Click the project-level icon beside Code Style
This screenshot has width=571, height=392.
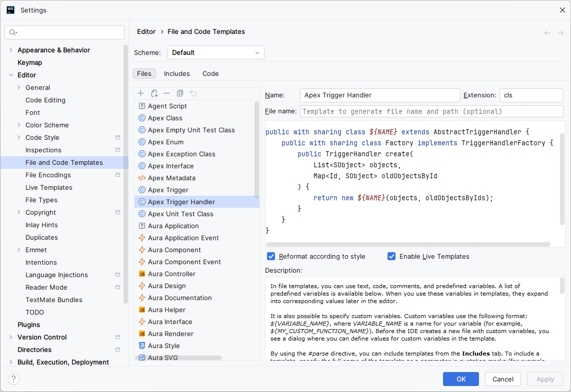pyautogui.click(x=117, y=137)
